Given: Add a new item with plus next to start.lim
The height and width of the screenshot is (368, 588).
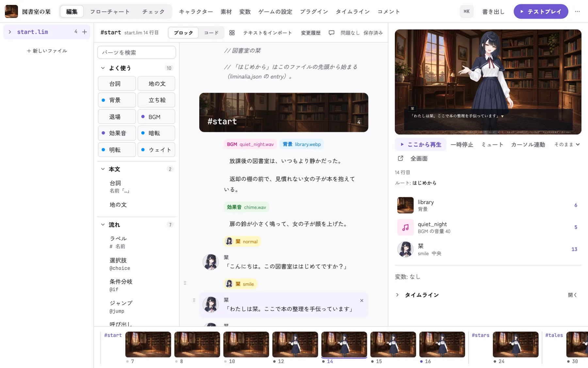Looking at the screenshot, I should 85,32.
